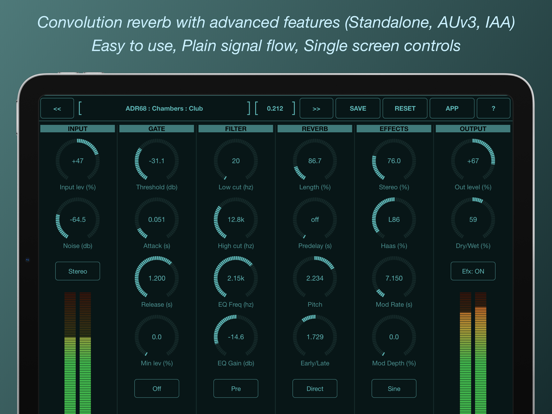Open help with the ? button
This screenshot has height=414, width=552.
493,108
